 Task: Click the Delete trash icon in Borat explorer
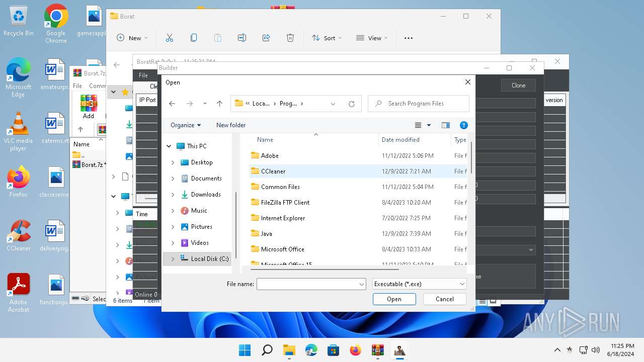click(x=290, y=38)
